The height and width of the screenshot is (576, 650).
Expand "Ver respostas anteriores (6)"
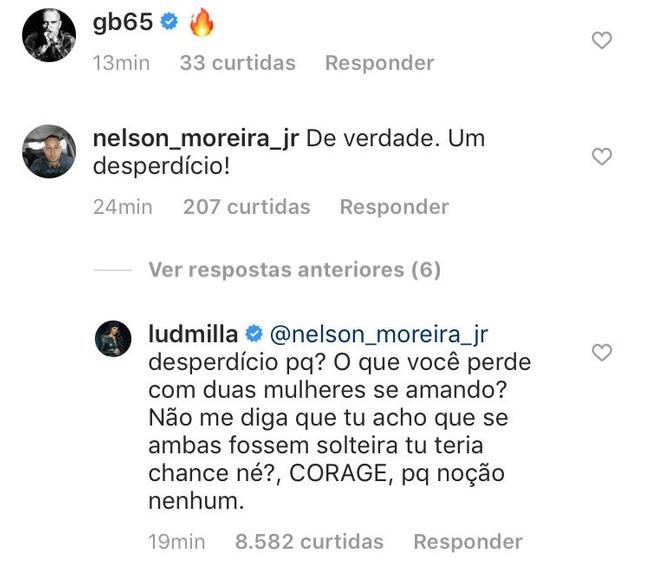[294, 270]
